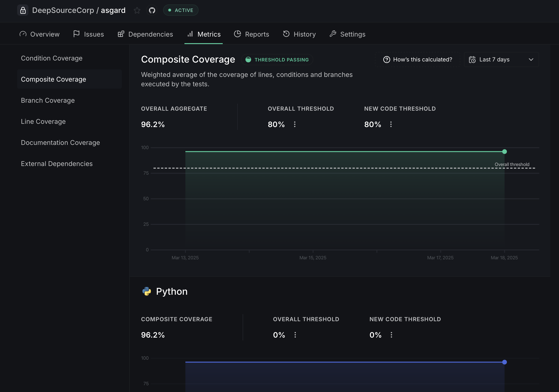
Task: Select Branch Coverage in sidebar
Action: click(48, 100)
